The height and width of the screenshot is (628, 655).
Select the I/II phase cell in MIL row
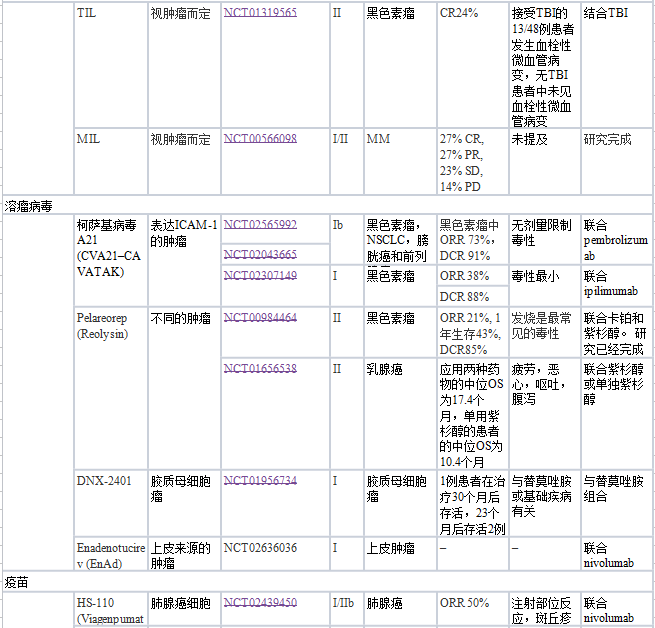pyautogui.click(x=347, y=161)
